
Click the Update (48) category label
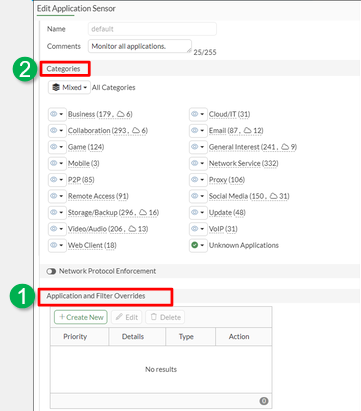[227, 212]
